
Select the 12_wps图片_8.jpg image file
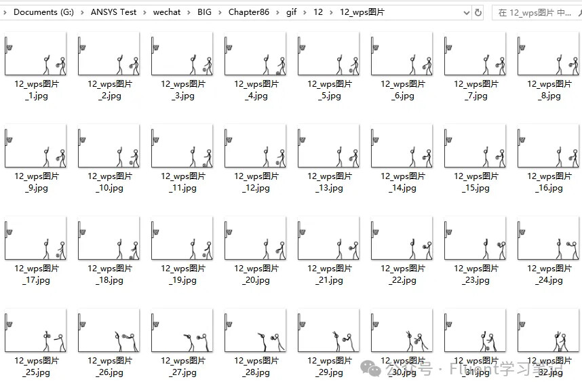click(549, 56)
